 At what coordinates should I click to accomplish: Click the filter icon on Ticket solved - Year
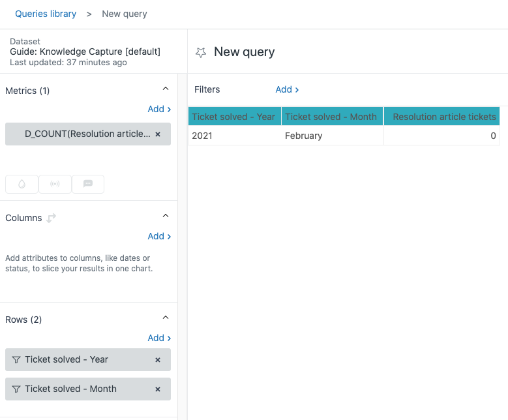tap(16, 360)
